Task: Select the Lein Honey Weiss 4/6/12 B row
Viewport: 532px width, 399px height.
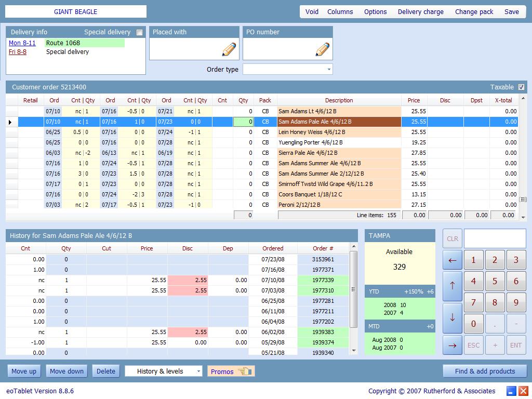Action: tap(262, 132)
